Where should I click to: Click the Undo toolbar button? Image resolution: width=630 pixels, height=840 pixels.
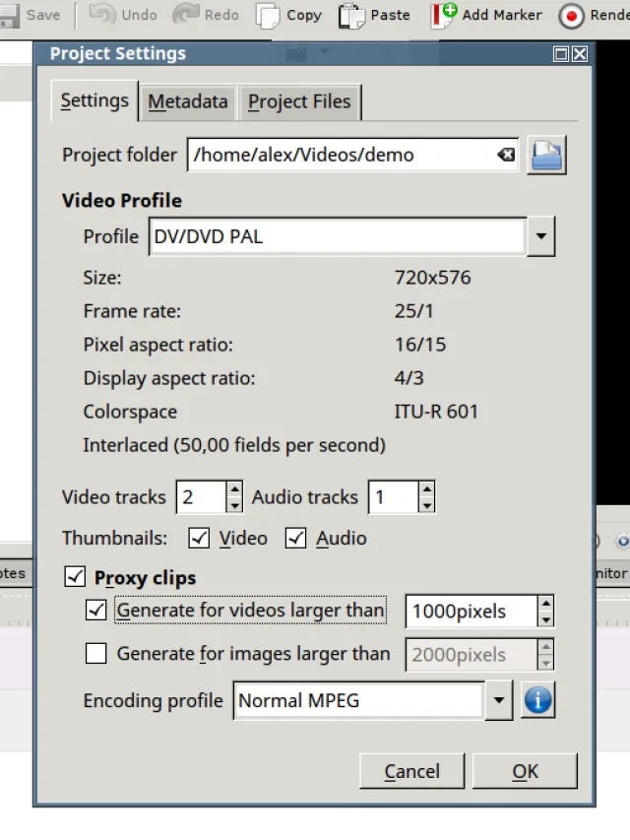tap(123, 15)
